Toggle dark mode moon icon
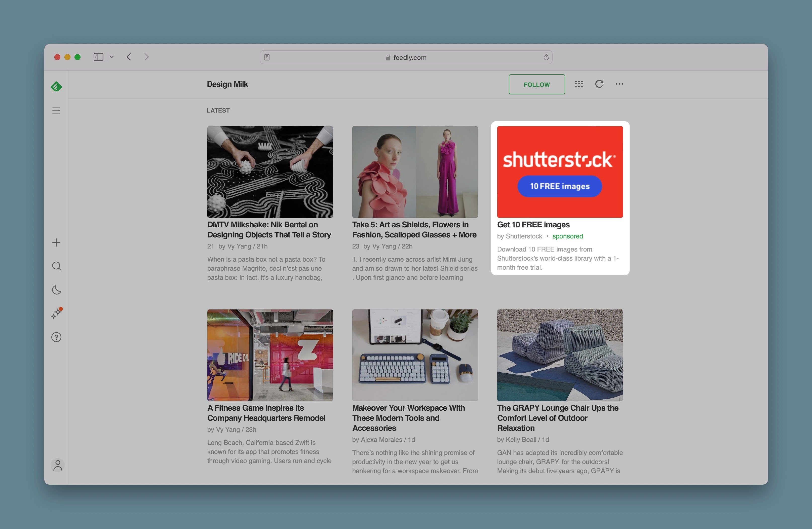The width and height of the screenshot is (812, 529). (x=57, y=290)
